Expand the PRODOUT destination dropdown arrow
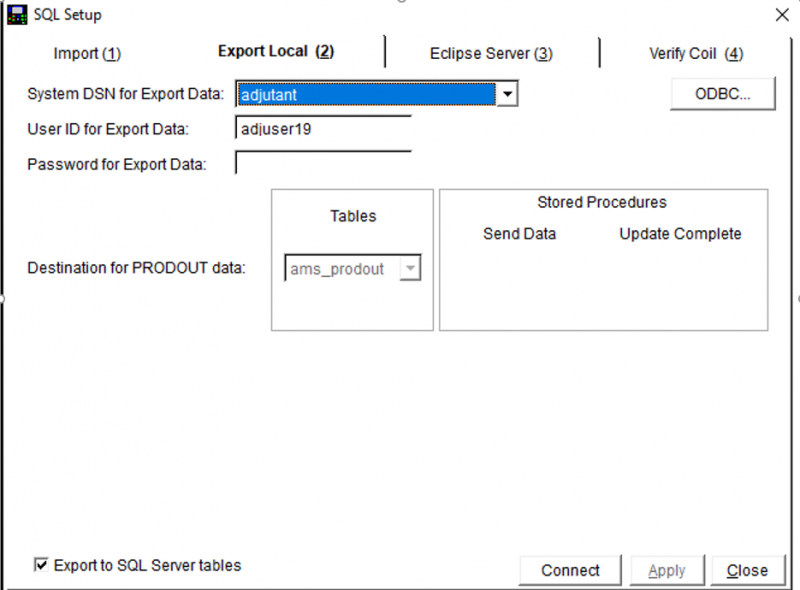Viewport: 800px width, 590px height. click(x=410, y=269)
